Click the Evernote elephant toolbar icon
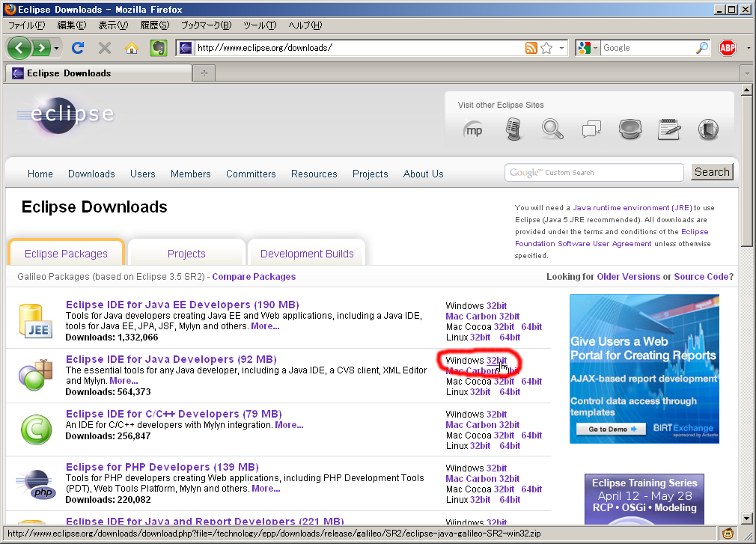Viewport: 756px width, 544px height. [x=158, y=48]
